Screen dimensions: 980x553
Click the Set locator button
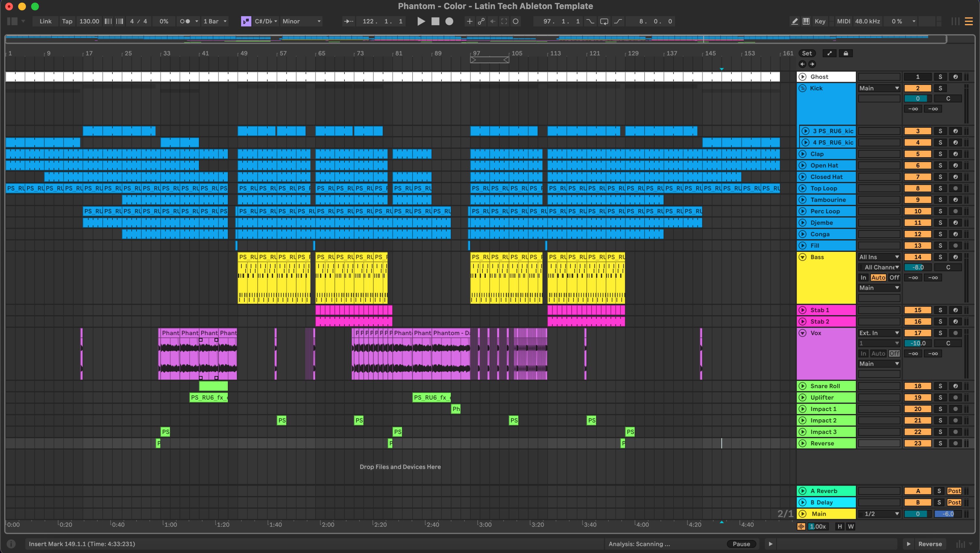point(807,53)
